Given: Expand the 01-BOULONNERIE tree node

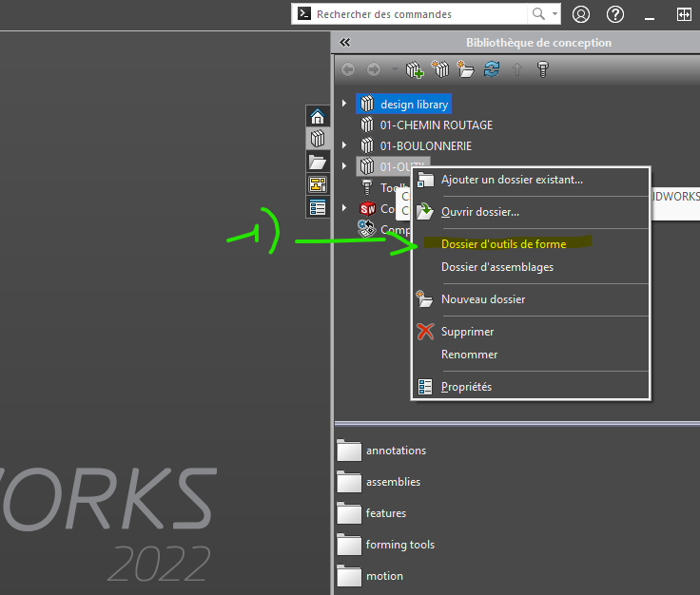Looking at the screenshot, I should tap(344, 145).
